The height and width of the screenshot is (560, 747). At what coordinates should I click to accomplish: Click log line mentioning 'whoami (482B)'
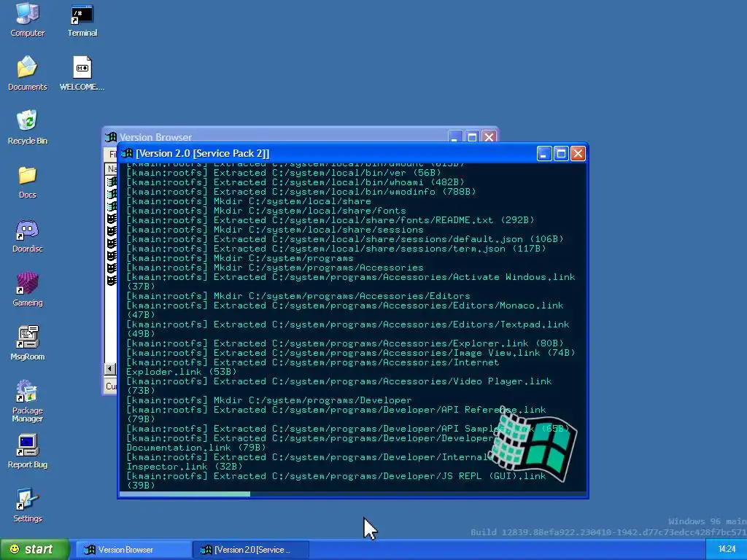[295, 182]
